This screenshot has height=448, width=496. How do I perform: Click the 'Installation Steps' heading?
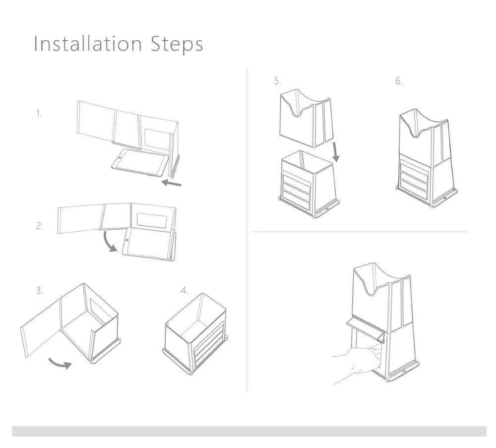point(119,44)
